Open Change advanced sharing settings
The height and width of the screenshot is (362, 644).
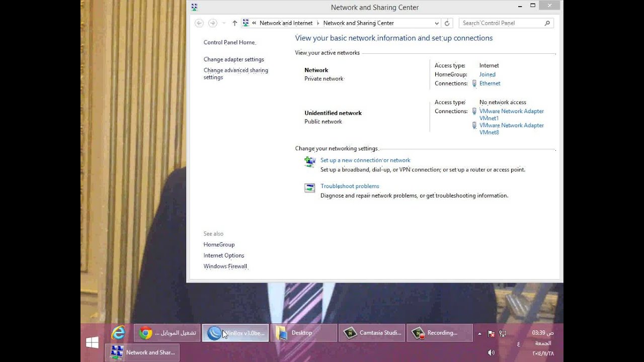click(235, 74)
